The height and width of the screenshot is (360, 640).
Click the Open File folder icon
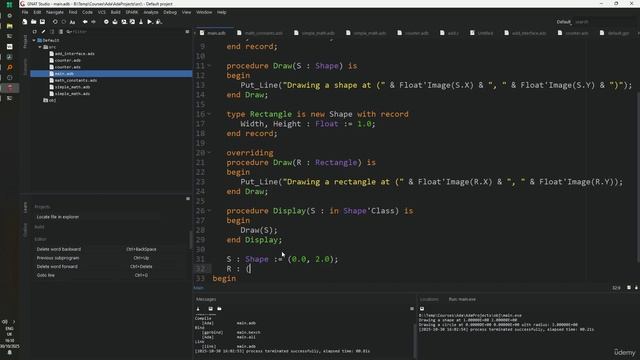[33, 22]
